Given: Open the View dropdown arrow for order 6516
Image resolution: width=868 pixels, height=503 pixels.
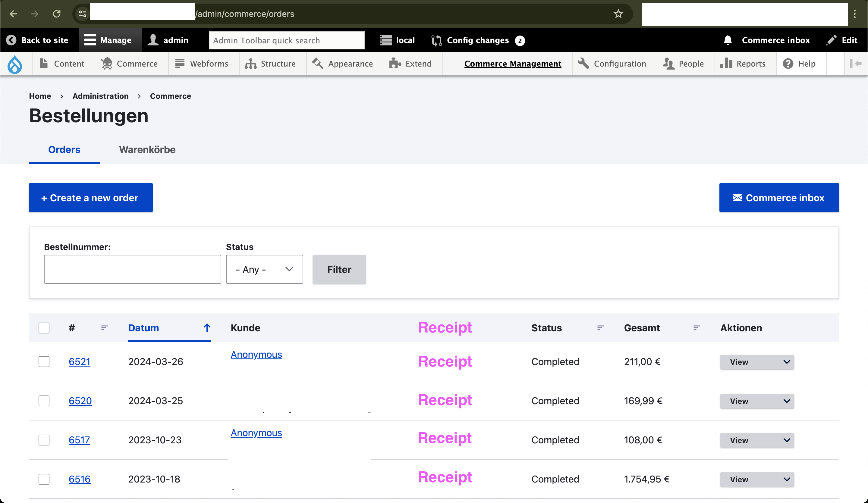Looking at the screenshot, I should pyautogui.click(x=786, y=479).
